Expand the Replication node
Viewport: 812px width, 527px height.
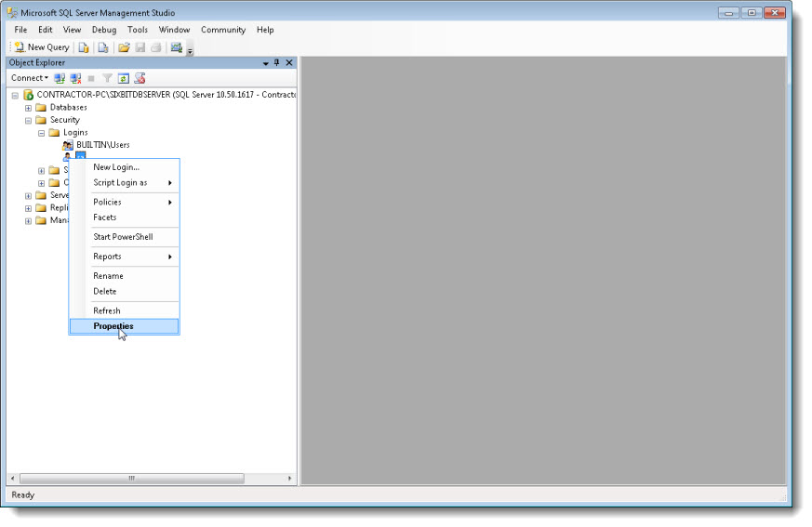pyautogui.click(x=28, y=208)
